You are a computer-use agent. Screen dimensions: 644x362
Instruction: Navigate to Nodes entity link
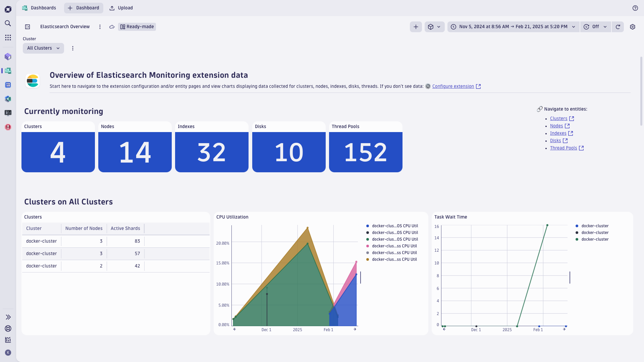(556, 126)
